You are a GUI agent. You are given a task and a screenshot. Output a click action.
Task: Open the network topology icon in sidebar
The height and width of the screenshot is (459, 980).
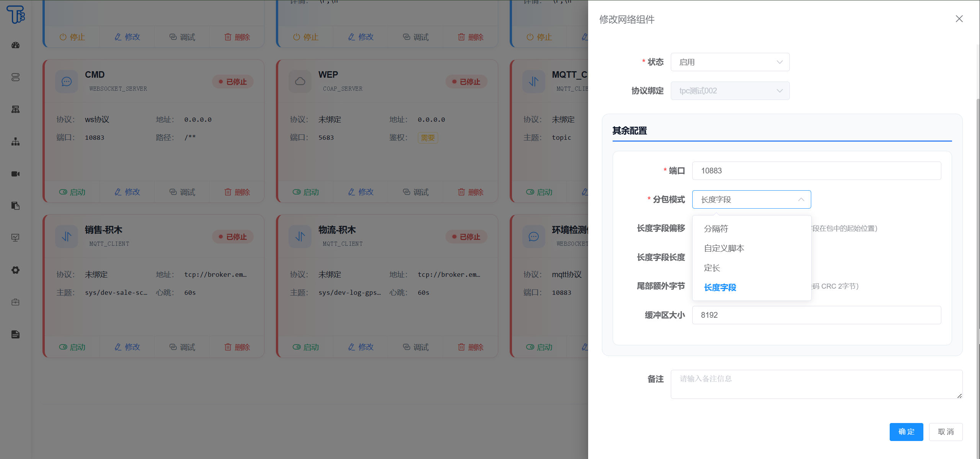coord(15,142)
